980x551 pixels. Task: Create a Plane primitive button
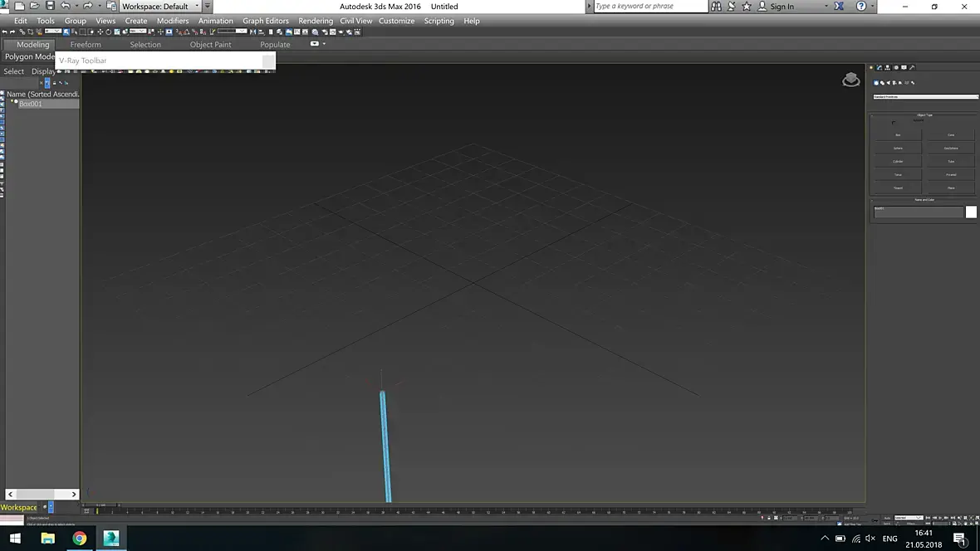951,188
